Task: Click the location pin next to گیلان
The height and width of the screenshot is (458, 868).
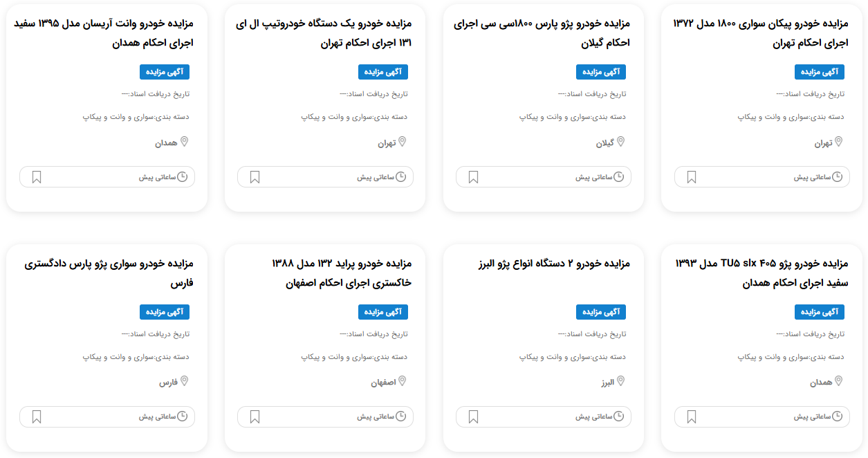Action: (620, 142)
